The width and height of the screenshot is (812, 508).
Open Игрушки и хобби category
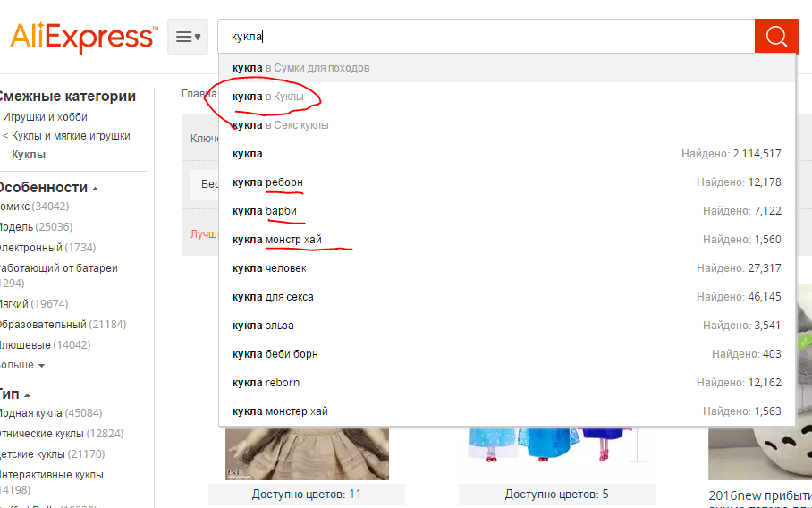45,117
